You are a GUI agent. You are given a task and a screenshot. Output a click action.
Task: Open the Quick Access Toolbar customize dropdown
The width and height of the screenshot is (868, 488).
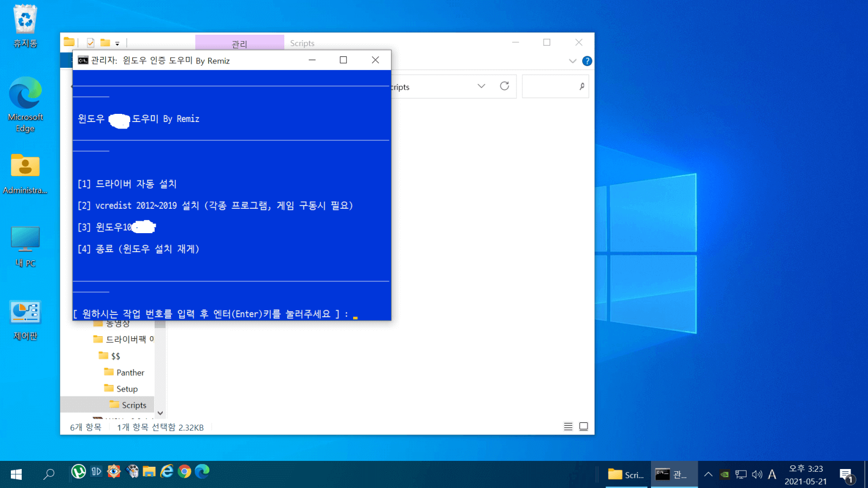tap(117, 43)
